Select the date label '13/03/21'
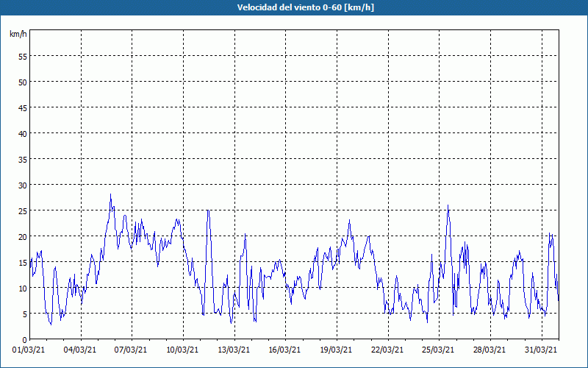The image size is (588, 368). (234, 350)
